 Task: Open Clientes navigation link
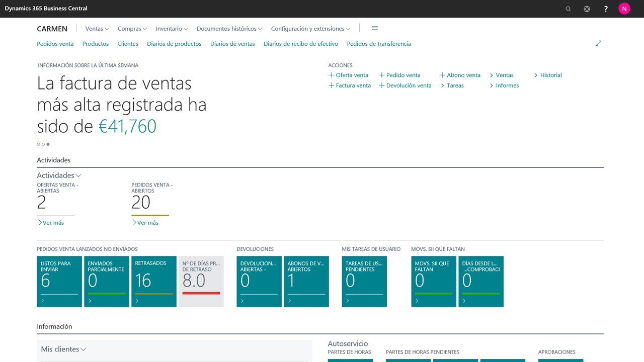[128, 44]
